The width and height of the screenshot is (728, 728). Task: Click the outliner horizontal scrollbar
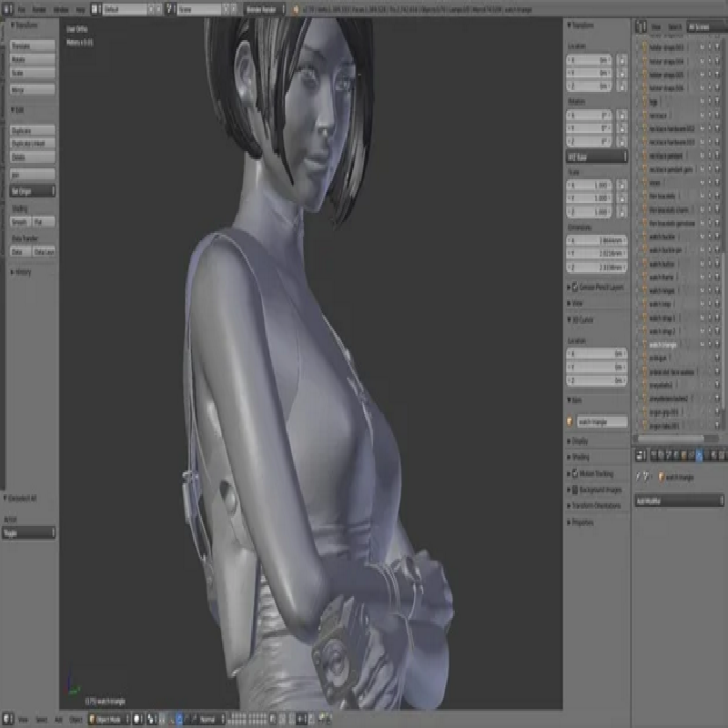tap(672, 439)
